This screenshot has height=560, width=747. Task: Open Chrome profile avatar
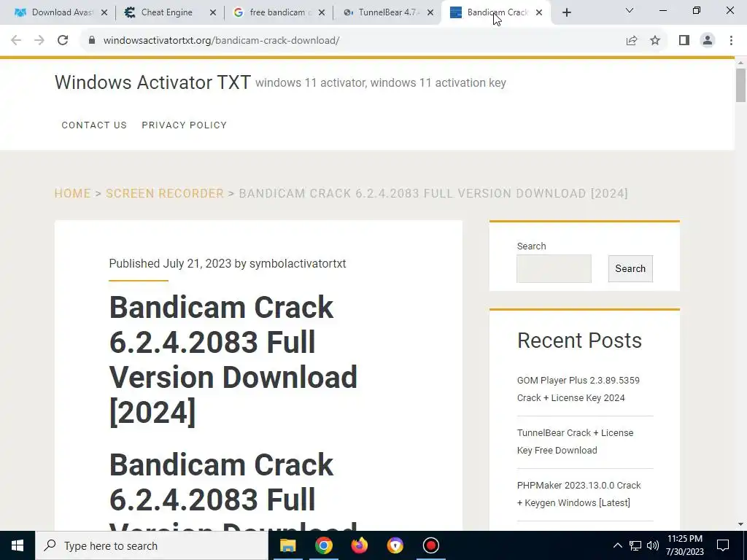click(x=708, y=41)
